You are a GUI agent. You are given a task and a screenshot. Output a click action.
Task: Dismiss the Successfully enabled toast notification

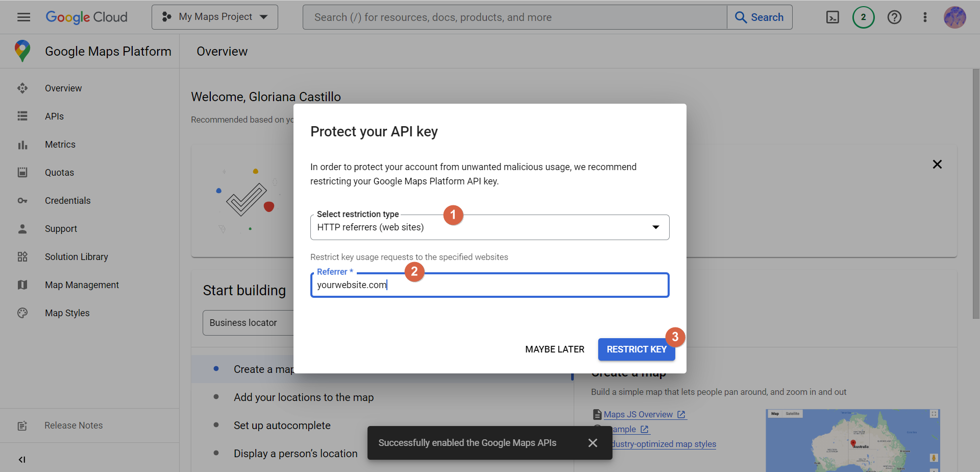tap(593, 443)
